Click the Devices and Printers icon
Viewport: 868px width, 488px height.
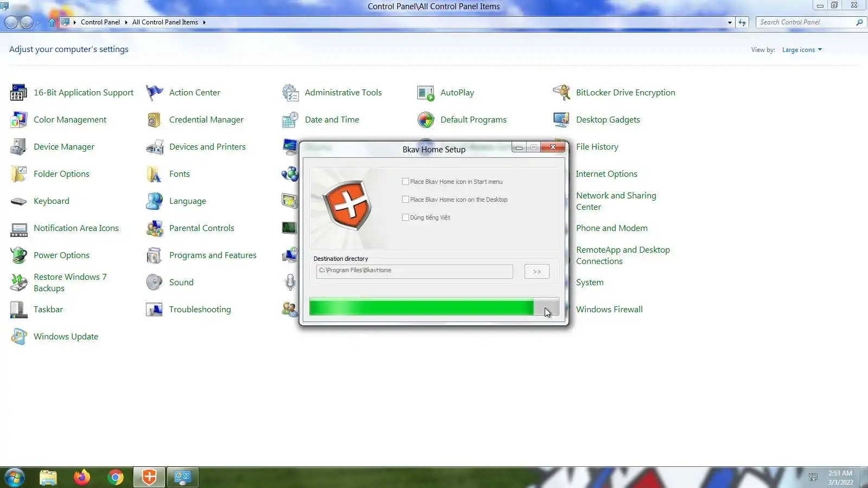pyautogui.click(x=154, y=147)
